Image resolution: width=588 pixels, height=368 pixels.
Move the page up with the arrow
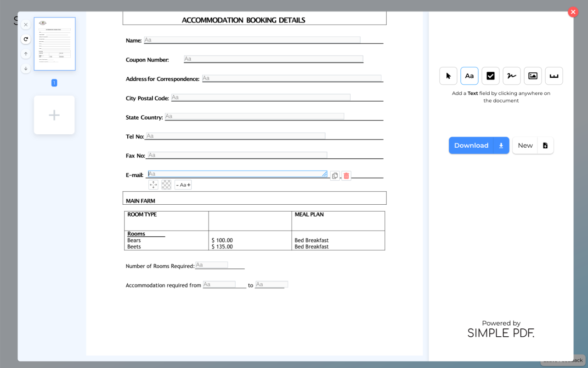coord(26,54)
